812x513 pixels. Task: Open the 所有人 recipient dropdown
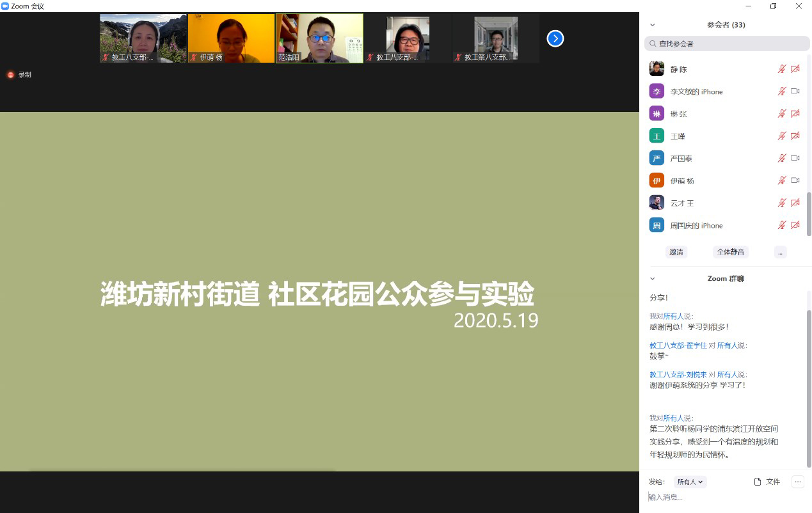[690, 482]
